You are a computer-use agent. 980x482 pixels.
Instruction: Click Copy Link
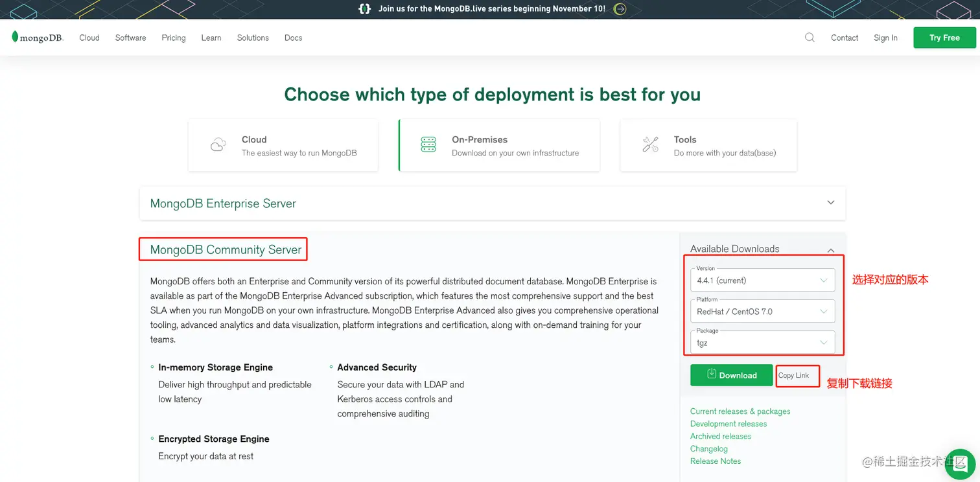tap(794, 375)
